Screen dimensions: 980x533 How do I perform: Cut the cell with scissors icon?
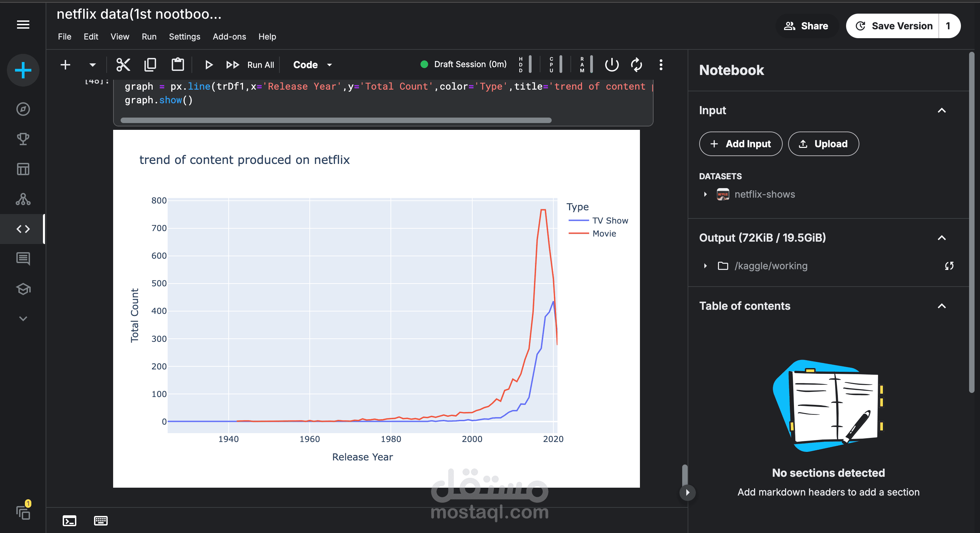click(123, 65)
